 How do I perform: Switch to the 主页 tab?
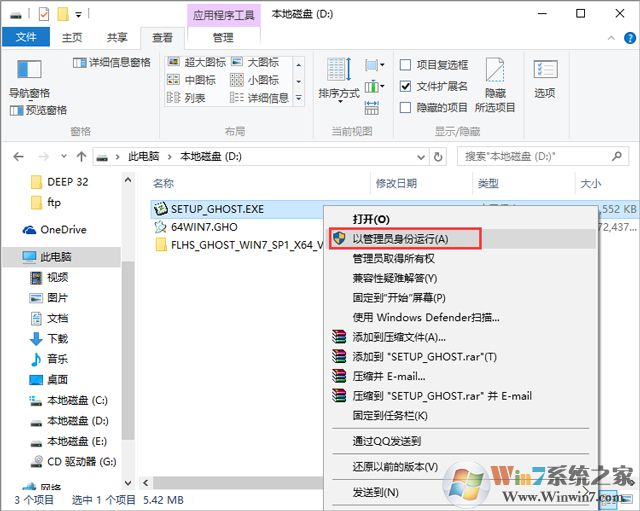[x=72, y=38]
